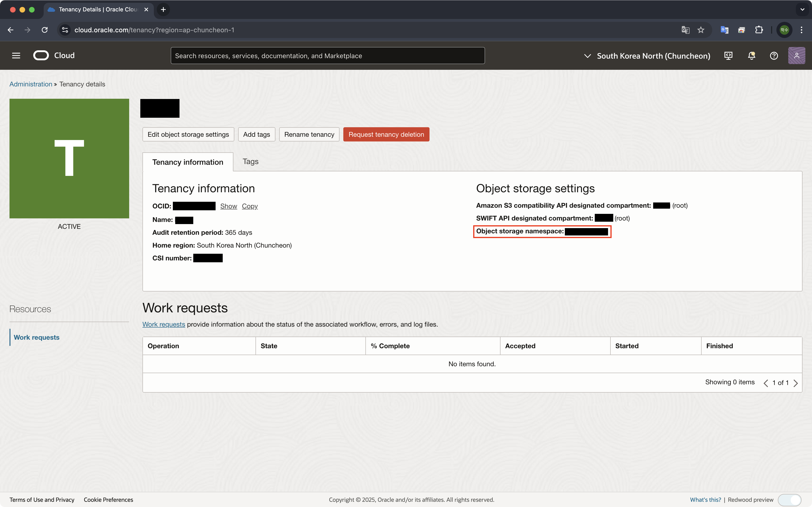Open the Cloud Shell developer tools icon
Viewport: 812px width, 507px height.
[x=728, y=56]
